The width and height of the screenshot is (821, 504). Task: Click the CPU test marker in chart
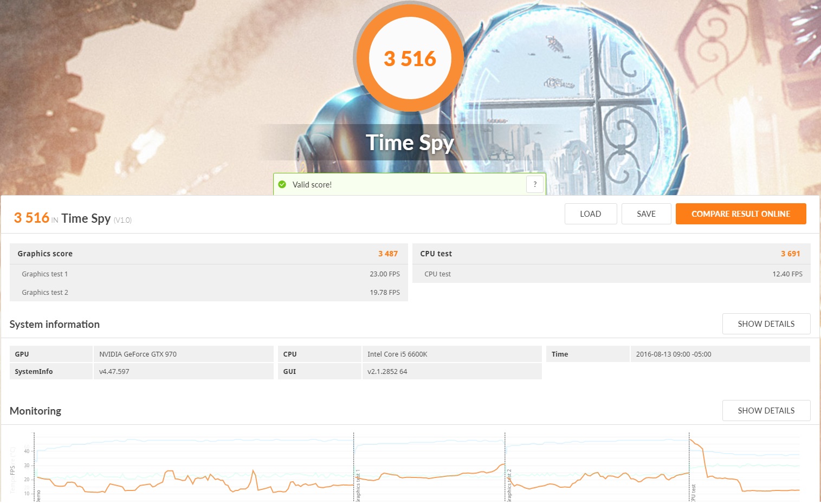[693, 493]
